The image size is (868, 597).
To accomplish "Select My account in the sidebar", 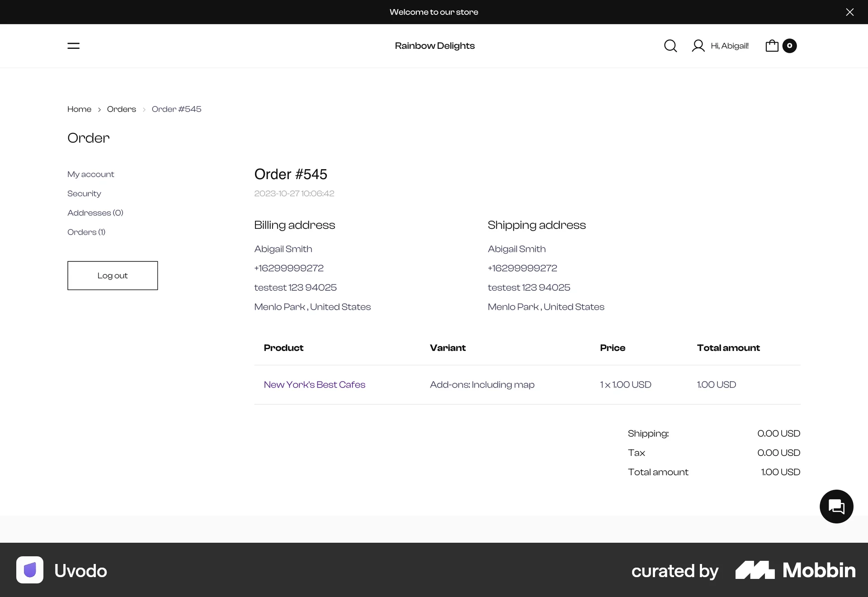I will (x=90, y=174).
